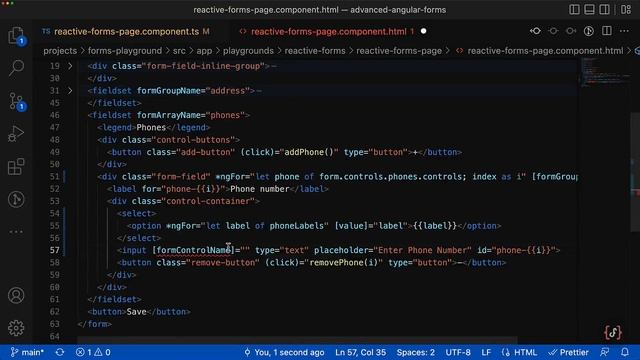This screenshot has width=640, height=360.
Task: Go to previous change icon
Action: [553, 31]
